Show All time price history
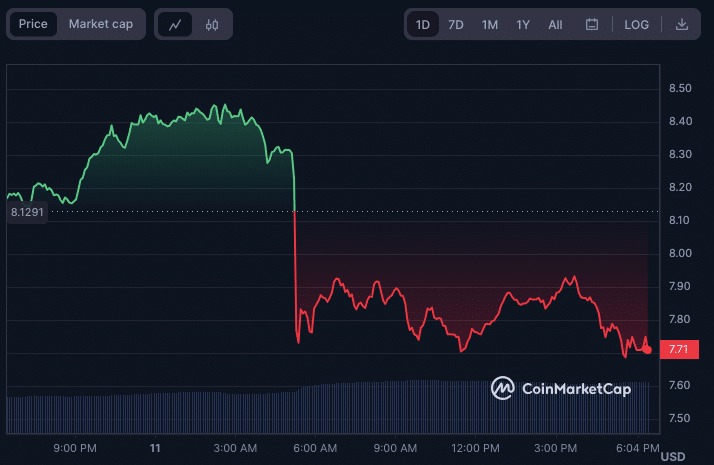The width and height of the screenshot is (714, 465). pos(555,24)
